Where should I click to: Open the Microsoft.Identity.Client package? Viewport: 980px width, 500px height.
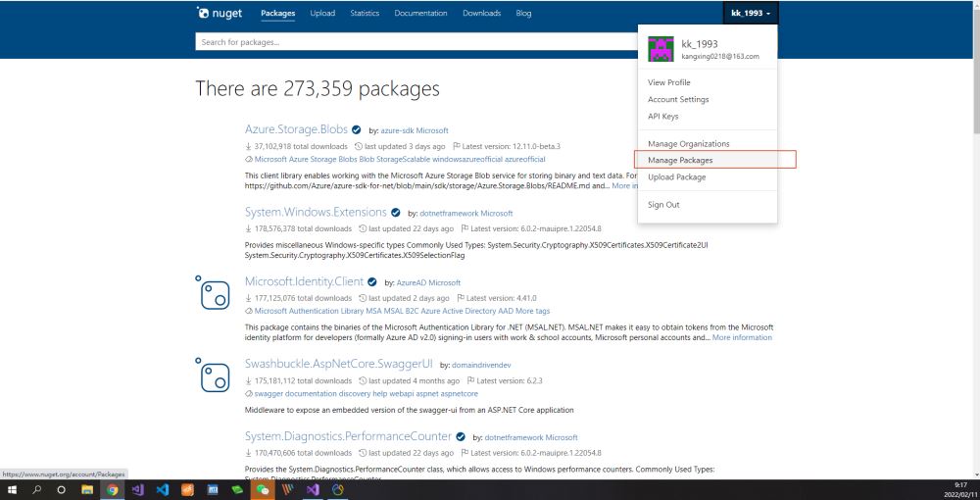305,281
